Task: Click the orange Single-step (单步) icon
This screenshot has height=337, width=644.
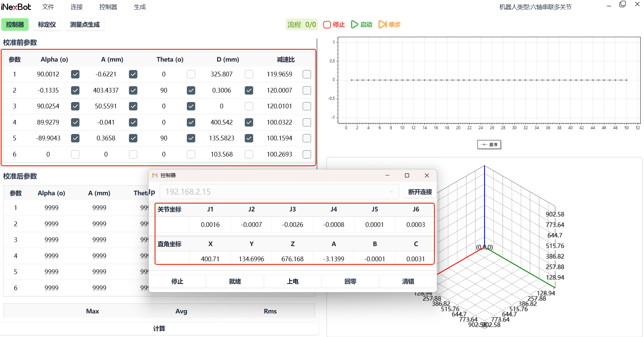Action: coord(382,25)
